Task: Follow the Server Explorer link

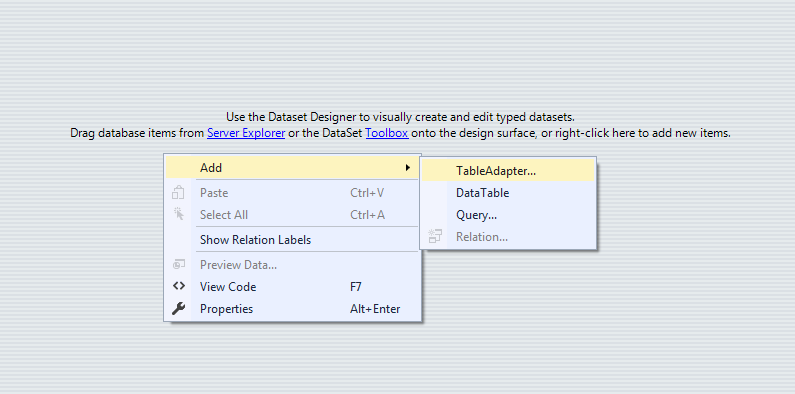Action: [x=246, y=133]
